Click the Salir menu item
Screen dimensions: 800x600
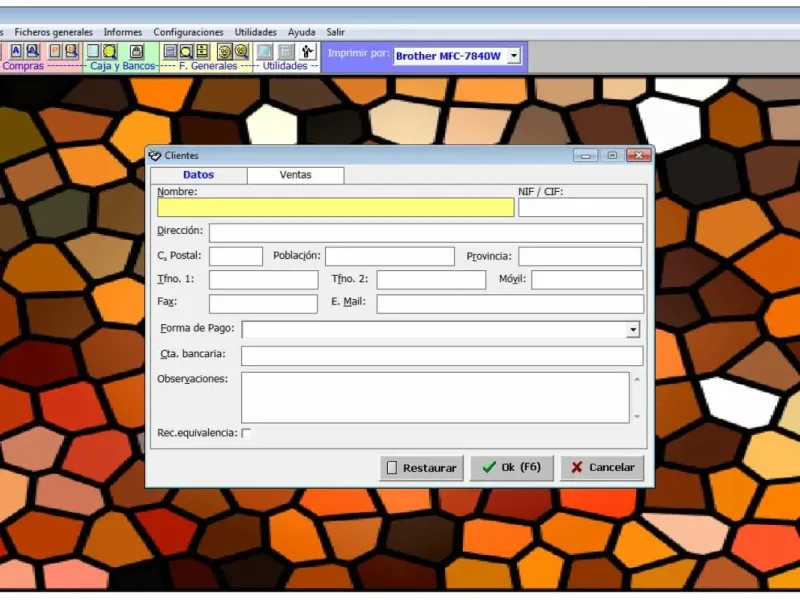335,32
